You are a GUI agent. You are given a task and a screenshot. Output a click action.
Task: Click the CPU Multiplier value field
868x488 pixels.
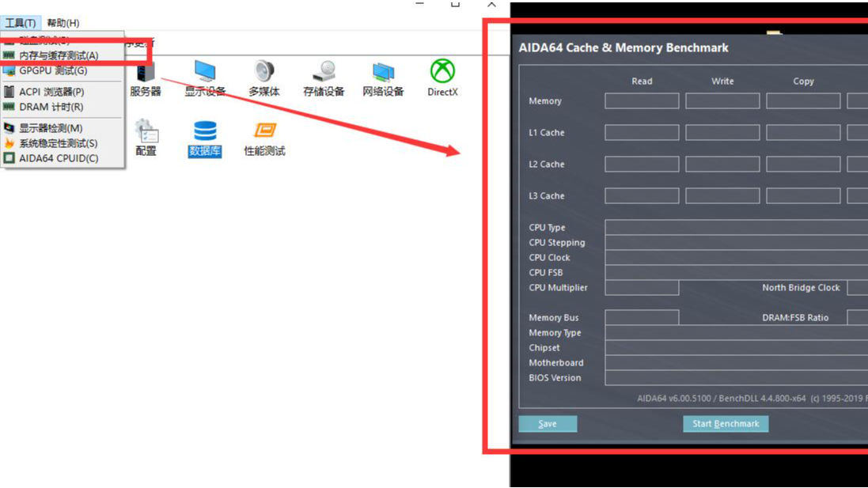pyautogui.click(x=642, y=288)
